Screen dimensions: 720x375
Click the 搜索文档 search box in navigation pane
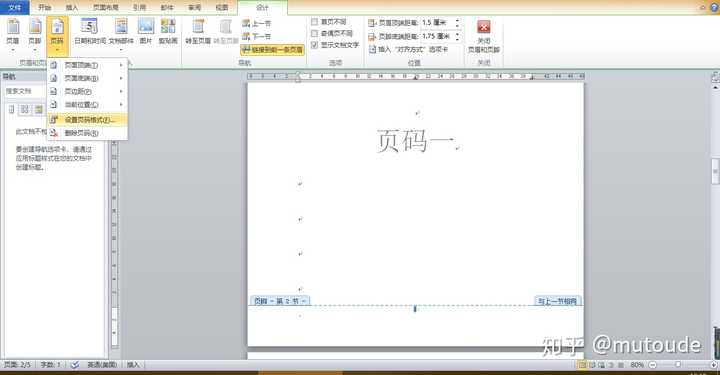point(25,91)
